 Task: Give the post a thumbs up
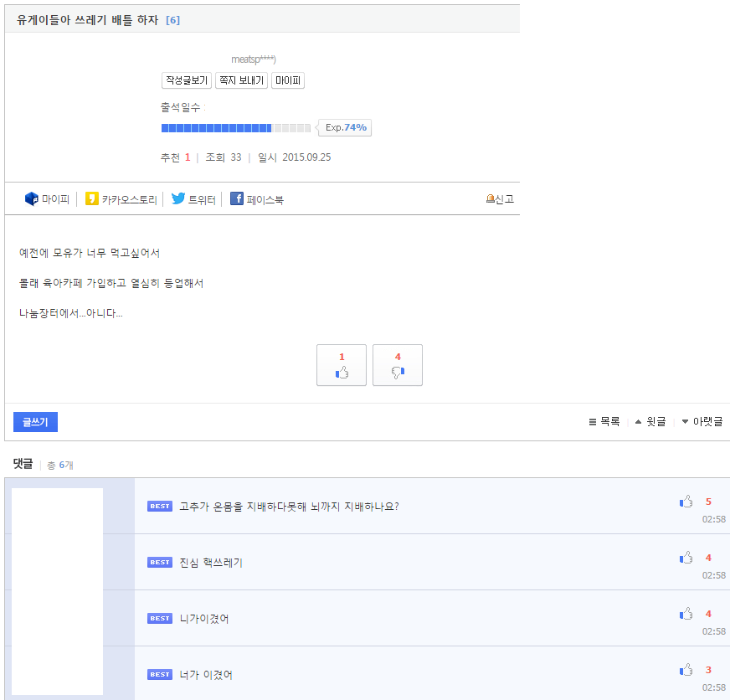click(342, 365)
